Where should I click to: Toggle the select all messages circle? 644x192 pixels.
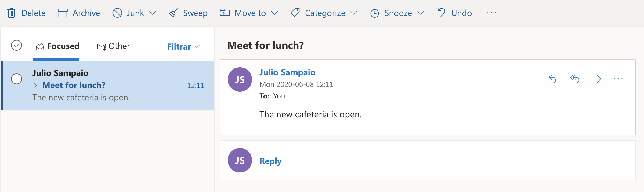[16, 45]
